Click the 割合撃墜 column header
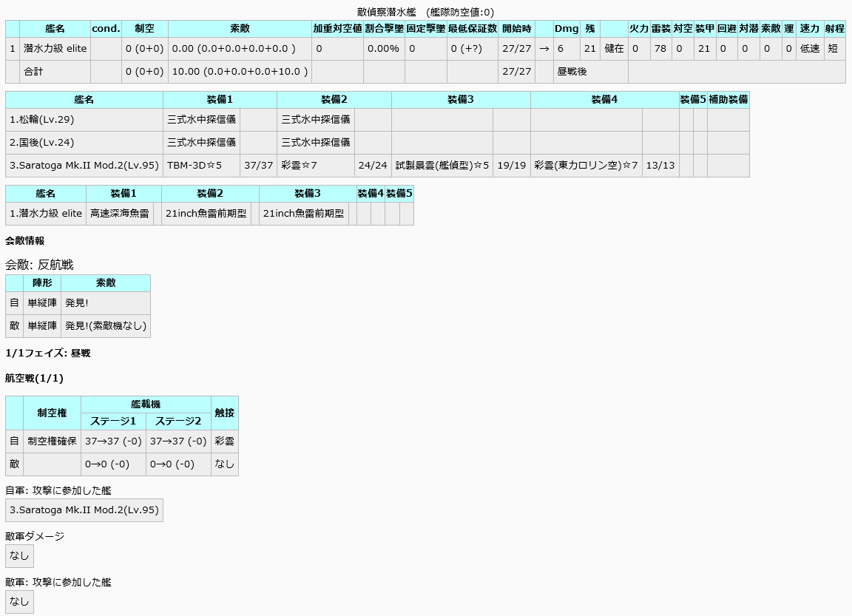Screen dimensions: 852x616 (x=384, y=29)
